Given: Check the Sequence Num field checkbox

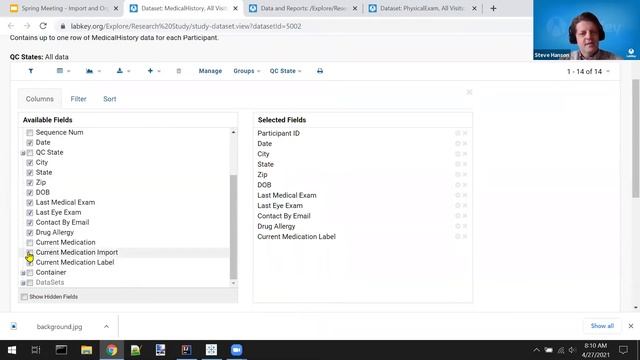Looking at the screenshot, I should (x=30, y=133).
